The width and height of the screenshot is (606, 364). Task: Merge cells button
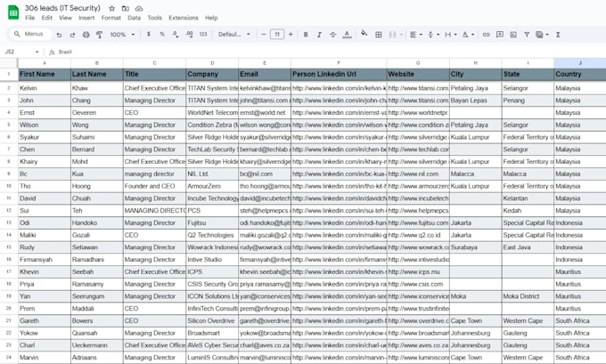tap(392, 35)
